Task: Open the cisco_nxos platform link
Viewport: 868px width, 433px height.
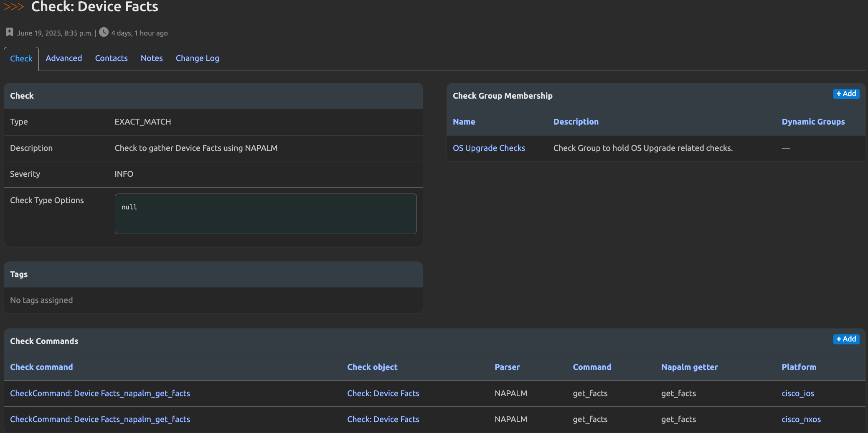Action: pyautogui.click(x=801, y=420)
